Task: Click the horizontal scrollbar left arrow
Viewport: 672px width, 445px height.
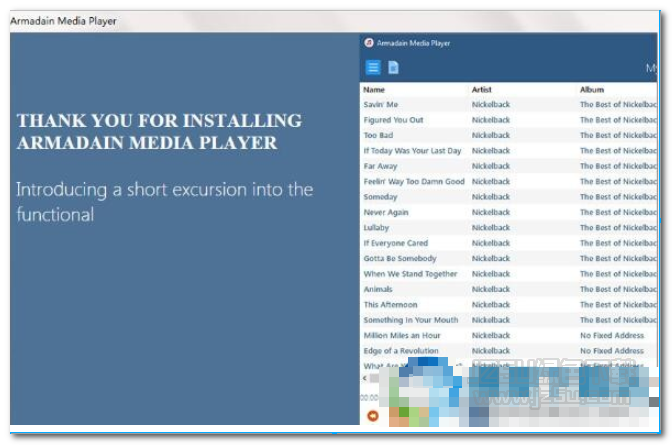Action: (x=365, y=378)
